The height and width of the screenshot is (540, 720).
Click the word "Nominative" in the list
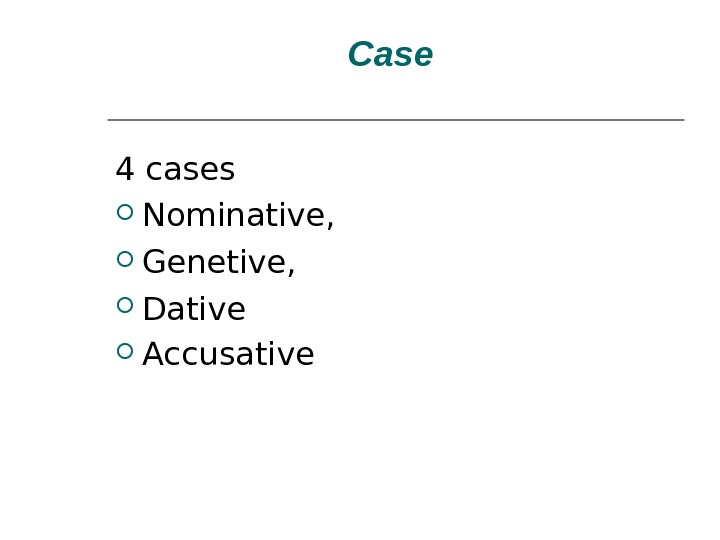pos(234,215)
